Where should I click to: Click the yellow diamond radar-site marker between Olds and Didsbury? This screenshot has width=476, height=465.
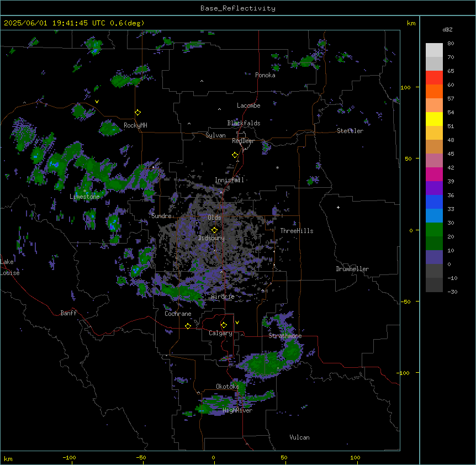click(214, 230)
